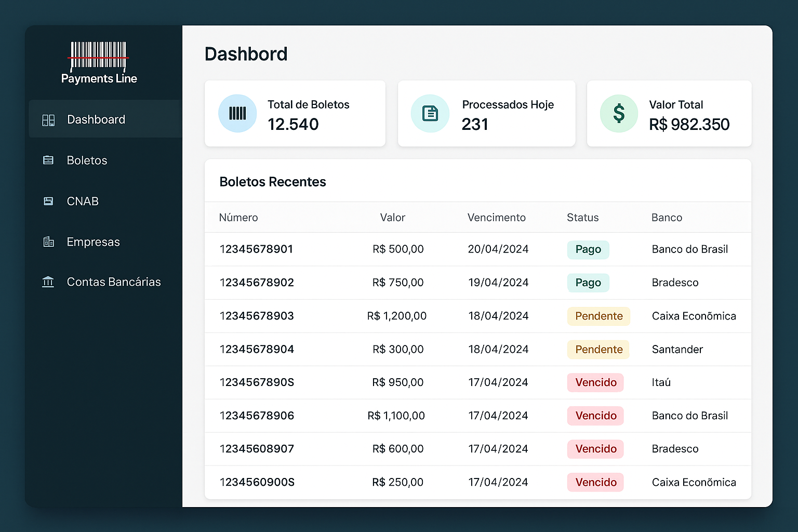Image resolution: width=798 pixels, height=532 pixels.
Task: Navigate to Contas Bancárias
Action: 114,282
